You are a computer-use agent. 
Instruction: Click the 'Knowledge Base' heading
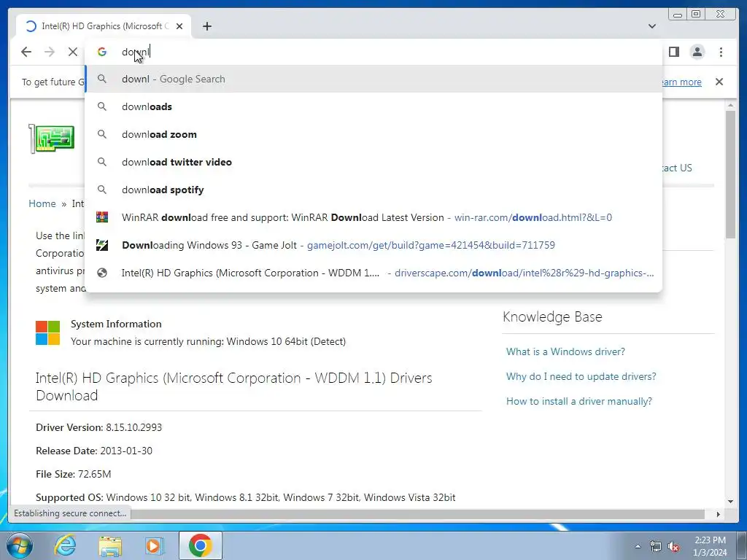pos(553,316)
